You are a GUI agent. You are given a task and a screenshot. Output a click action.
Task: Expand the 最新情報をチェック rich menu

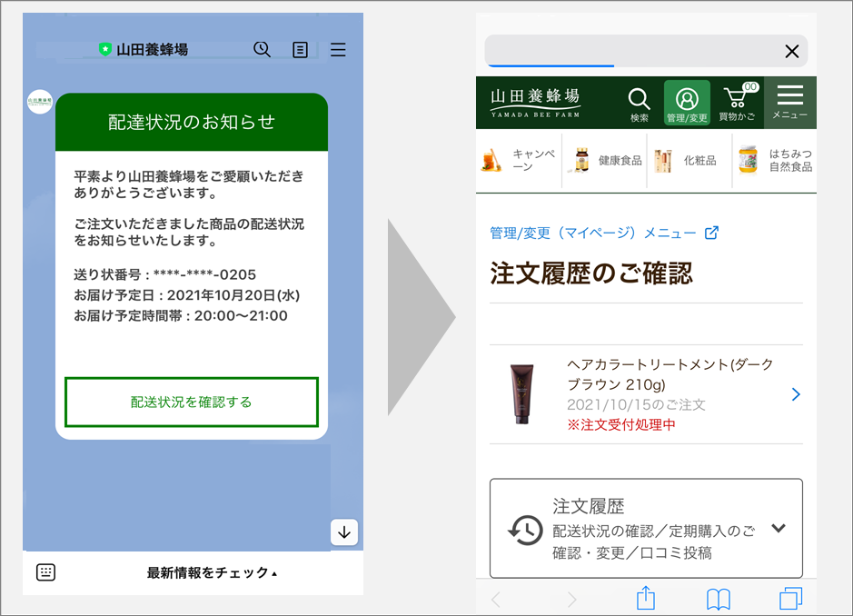(212, 572)
